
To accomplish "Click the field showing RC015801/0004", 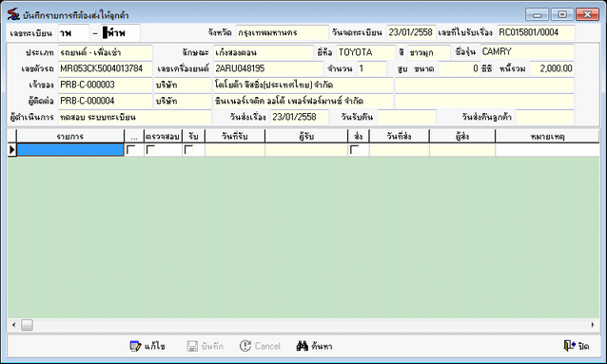I will (536, 32).
